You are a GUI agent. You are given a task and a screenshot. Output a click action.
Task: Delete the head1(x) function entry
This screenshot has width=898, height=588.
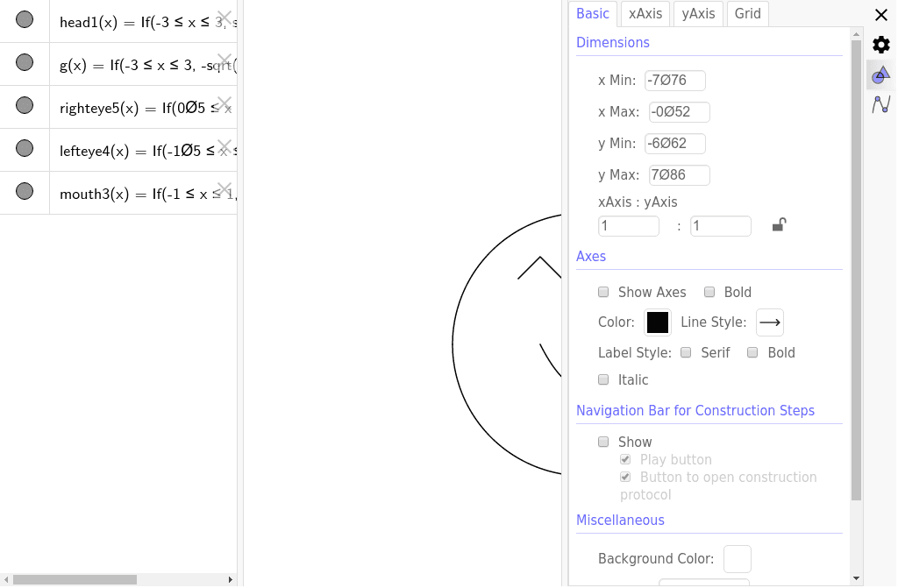(224, 18)
